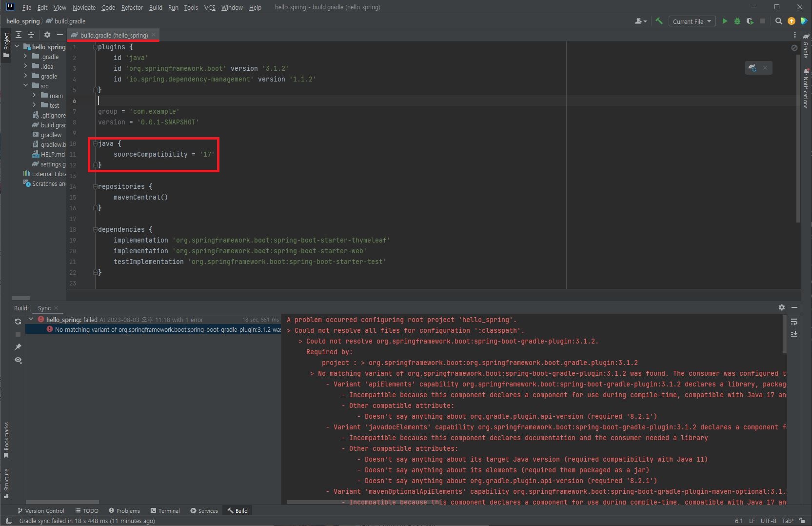Image resolution: width=812 pixels, height=526 pixels.
Task: Toggle the Project side panel button
Action: pyautogui.click(x=6, y=45)
